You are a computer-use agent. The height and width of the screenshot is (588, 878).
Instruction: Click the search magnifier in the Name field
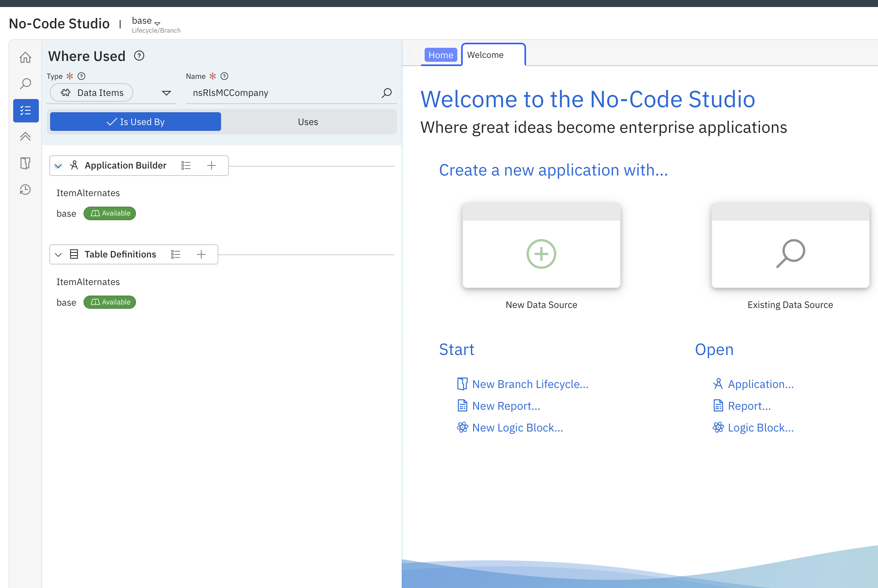coord(387,93)
